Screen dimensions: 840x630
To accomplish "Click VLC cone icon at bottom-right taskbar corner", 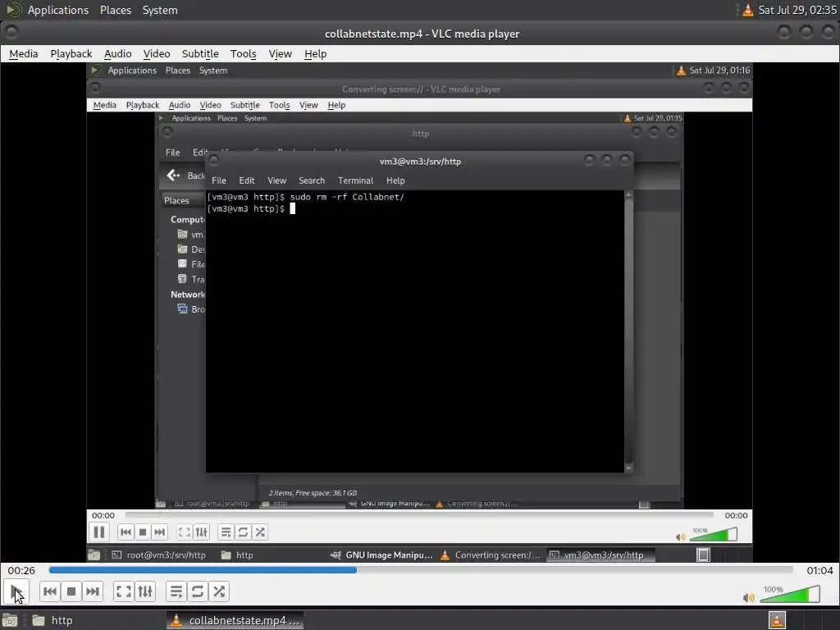I will pos(777,620).
